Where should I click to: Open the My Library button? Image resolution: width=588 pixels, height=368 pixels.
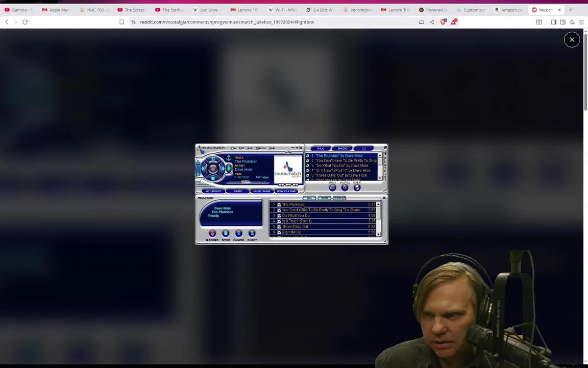pyautogui.click(x=213, y=191)
